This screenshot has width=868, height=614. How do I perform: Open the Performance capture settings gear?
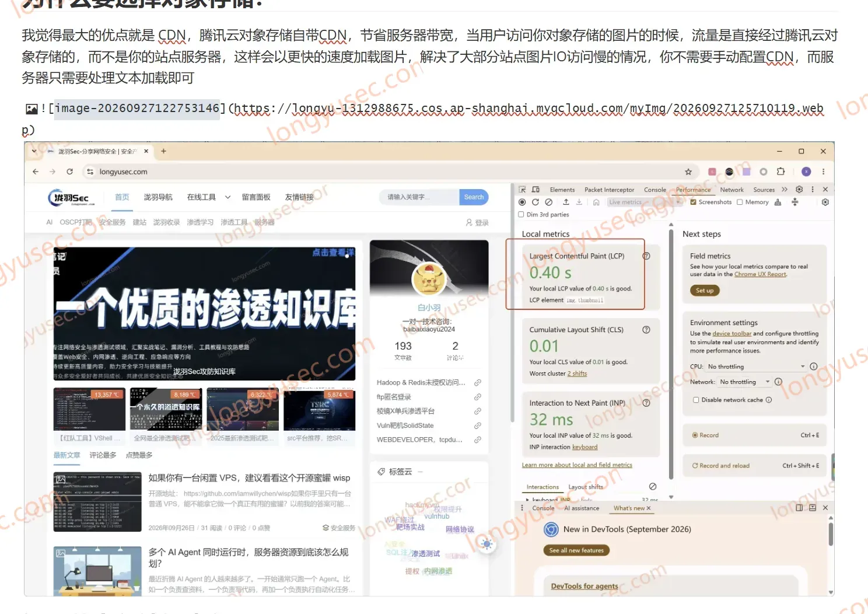825,202
